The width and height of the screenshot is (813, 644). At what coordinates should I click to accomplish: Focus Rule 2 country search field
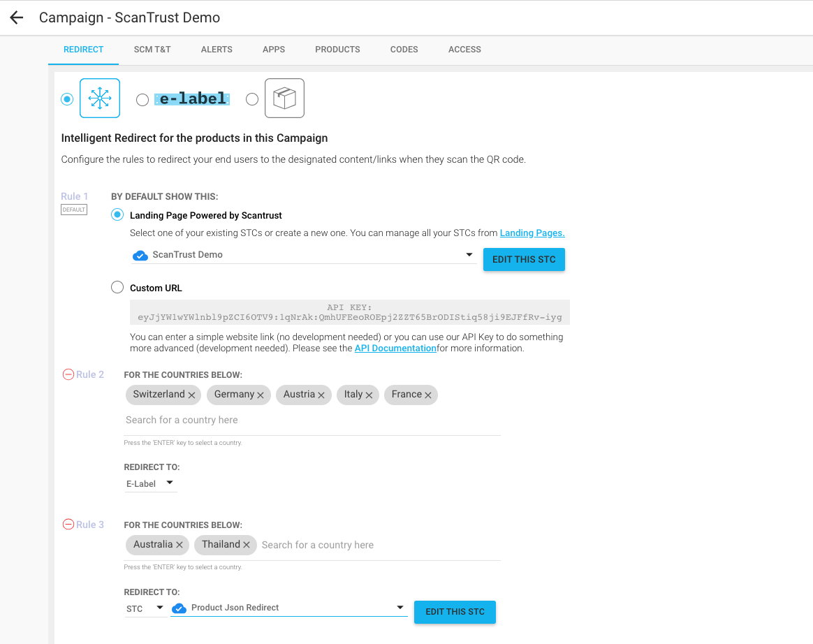pyautogui.click(x=312, y=420)
